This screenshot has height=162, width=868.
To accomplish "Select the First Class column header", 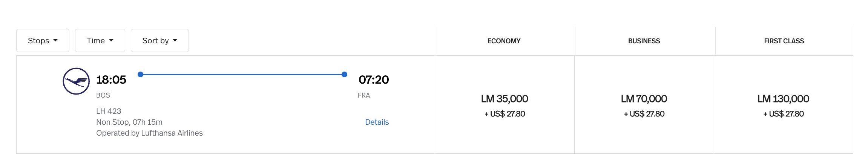I will point(784,41).
